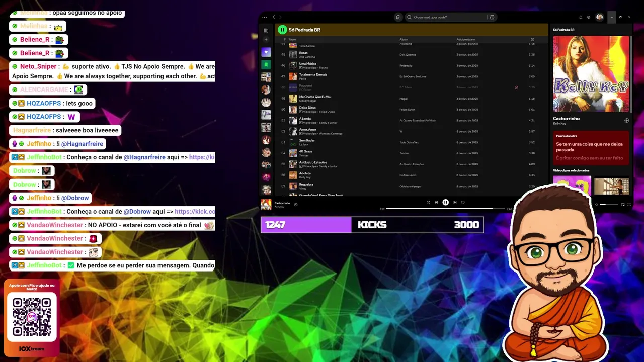Screen dimensions: 644x362
Task: Open second related videoclip thumbnail
Action: (x=612, y=186)
